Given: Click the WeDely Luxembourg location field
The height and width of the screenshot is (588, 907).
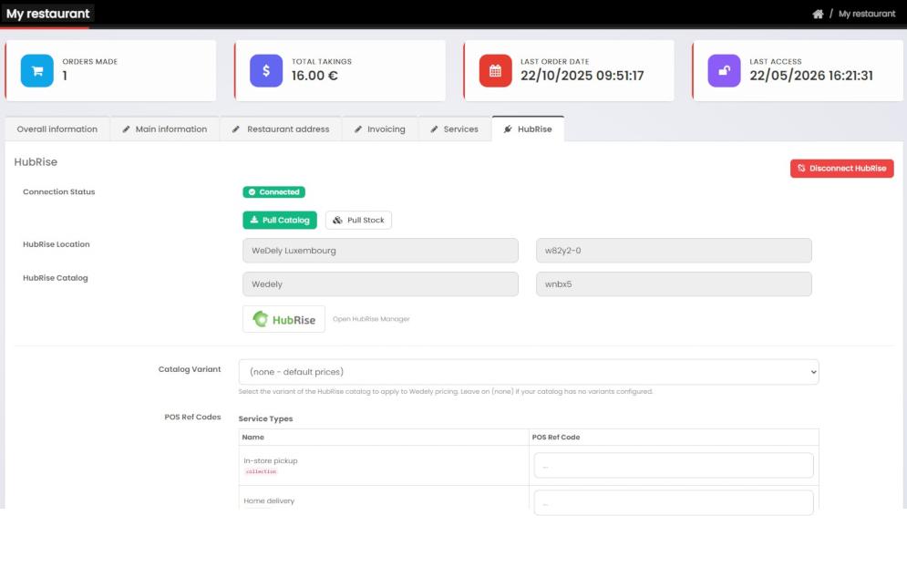Looking at the screenshot, I should 381,251.
